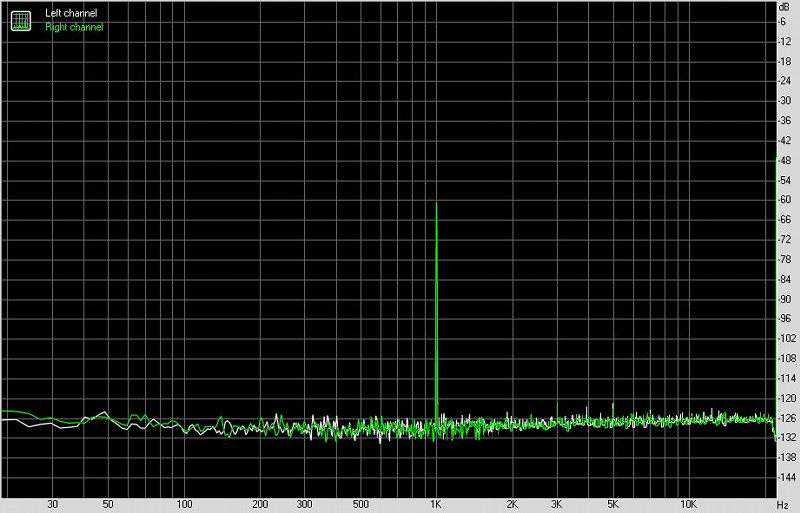This screenshot has width=800, height=513.
Task: Click the top of the 1K signal peak
Action: [x=436, y=203]
